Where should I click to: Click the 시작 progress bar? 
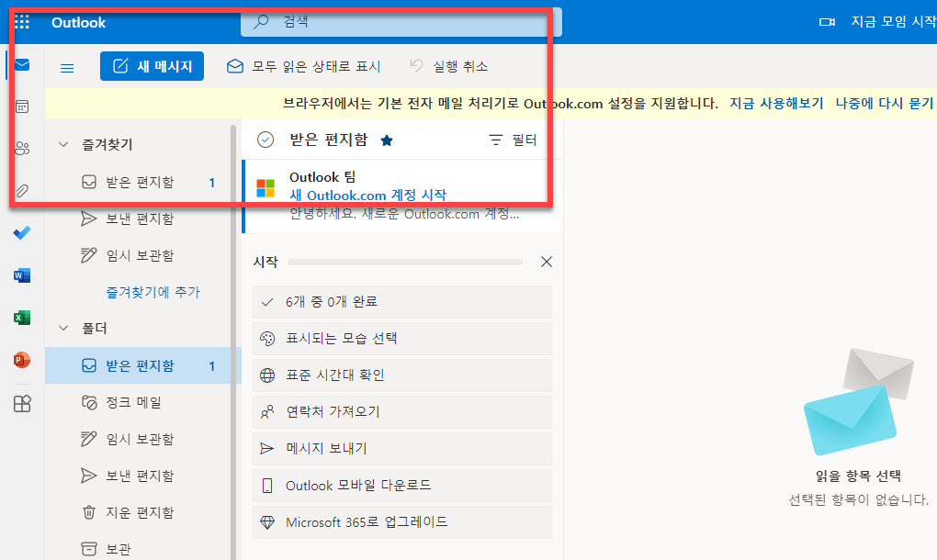point(405,262)
